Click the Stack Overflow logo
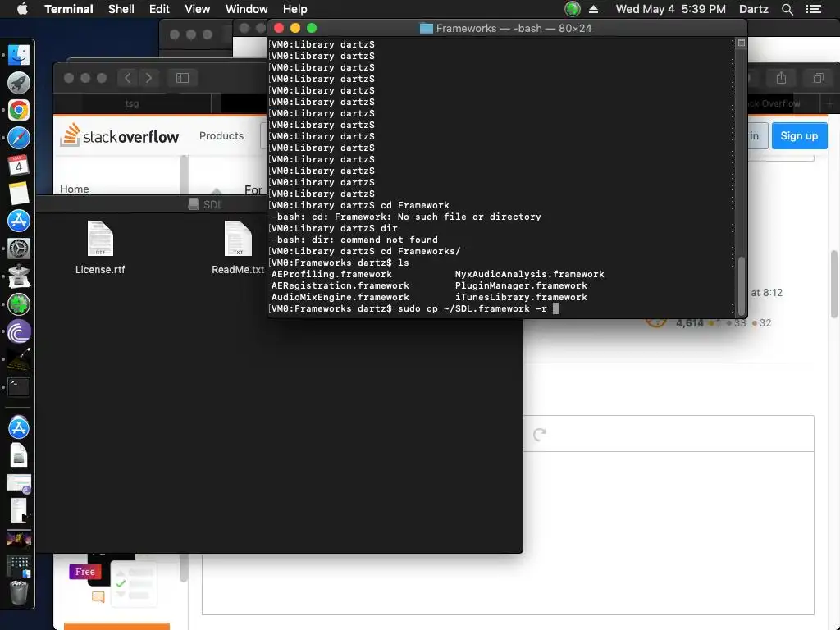840x630 pixels. [x=120, y=135]
